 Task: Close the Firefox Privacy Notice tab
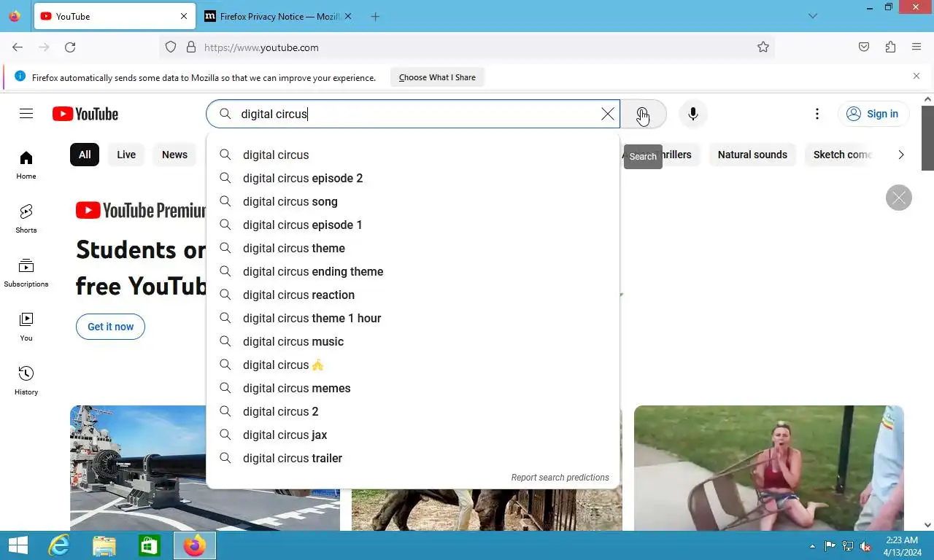(348, 16)
